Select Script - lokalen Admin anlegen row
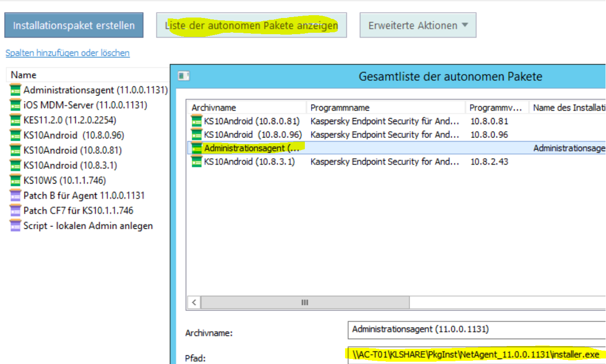 [88, 226]
